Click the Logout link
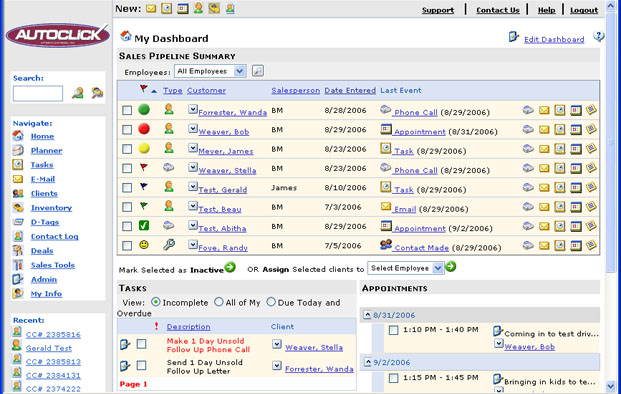The height and width of the screenshot is (394, 621). pyautogui.click(x=584, y=10)
